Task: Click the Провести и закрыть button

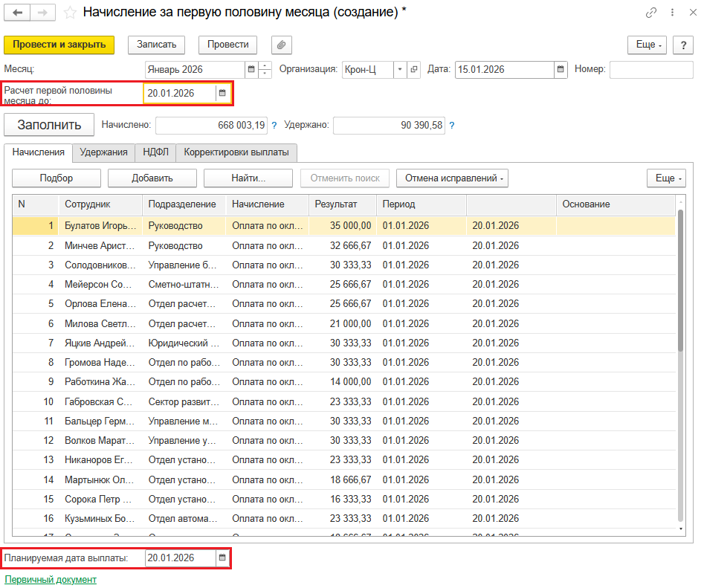Action: point(59,45)
